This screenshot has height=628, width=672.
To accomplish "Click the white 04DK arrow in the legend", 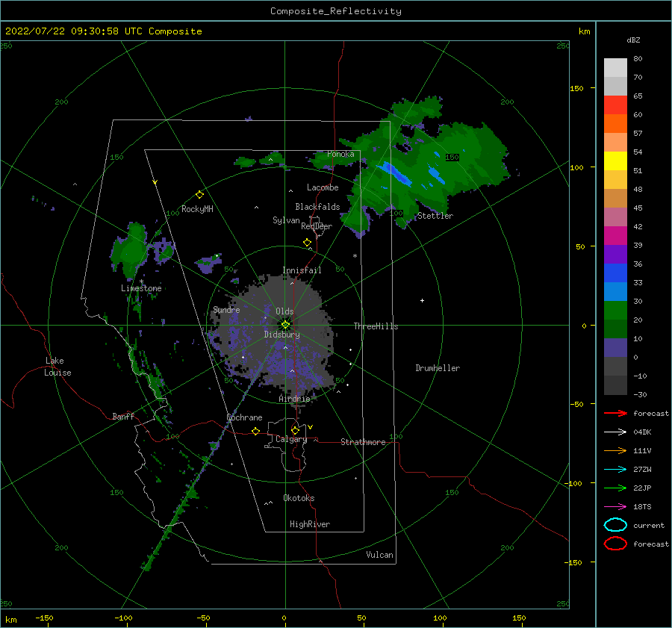I will point(615,432).
